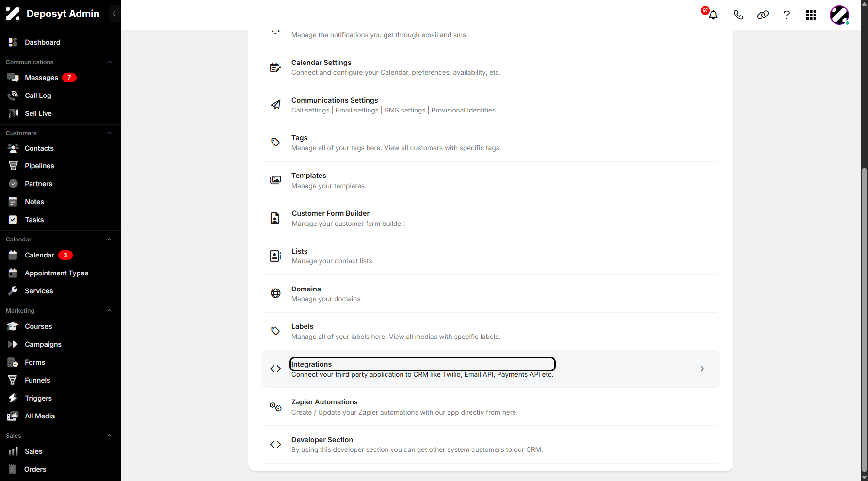
Task: Click the Developer Section code icon
Action: (x=275, y=444)
